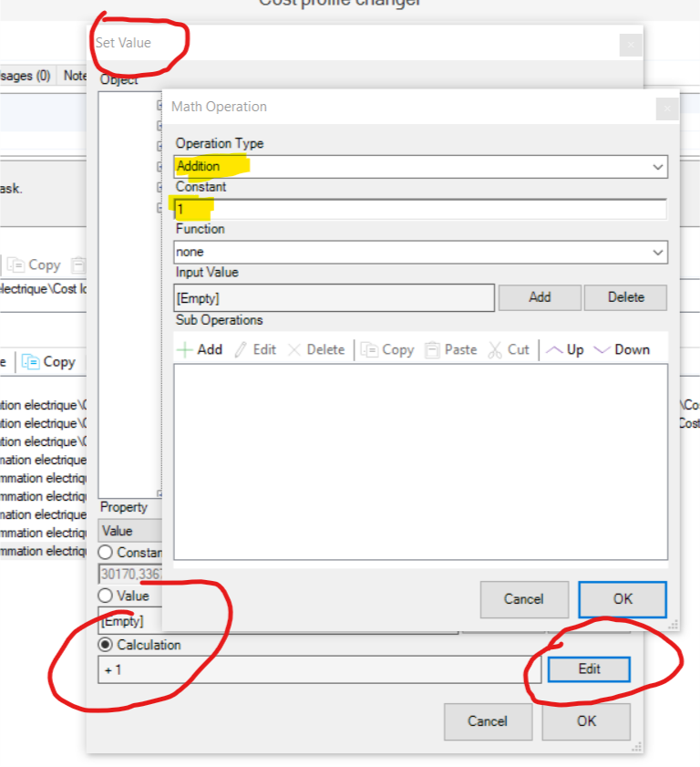The width and height of the screenshot is (700, 767).
Task: Move sub operation Up with arrow icon
Action: [554, 349]
